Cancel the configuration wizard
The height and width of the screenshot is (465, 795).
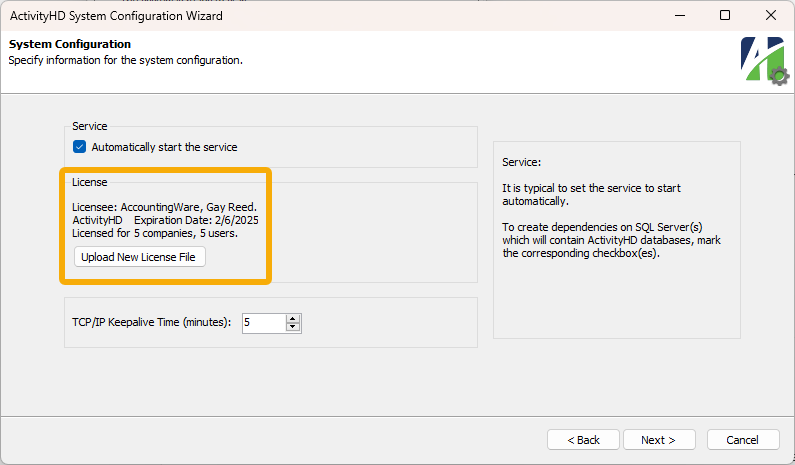click(743, 440)
